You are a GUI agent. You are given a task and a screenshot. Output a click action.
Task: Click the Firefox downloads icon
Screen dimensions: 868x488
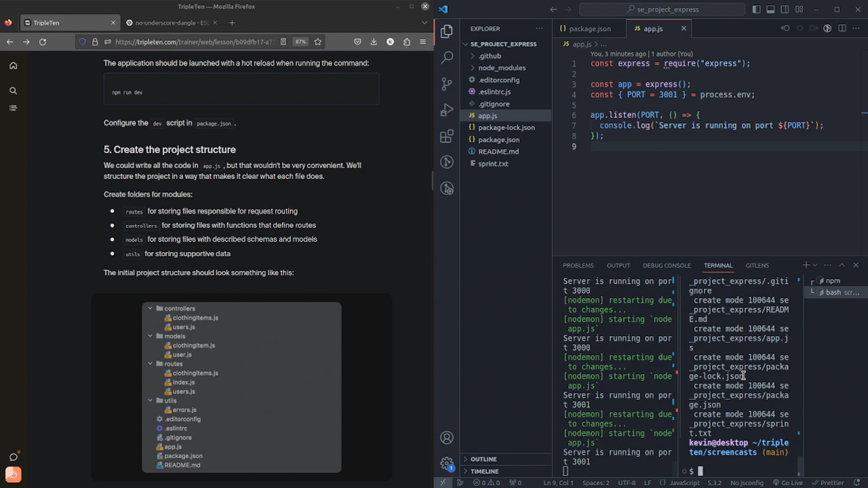coord(374,42)
